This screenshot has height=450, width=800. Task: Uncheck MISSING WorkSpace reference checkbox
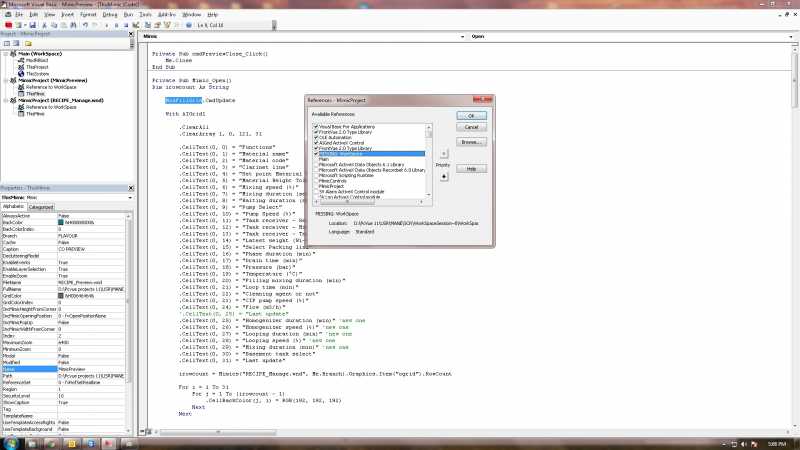click(316, 154)
